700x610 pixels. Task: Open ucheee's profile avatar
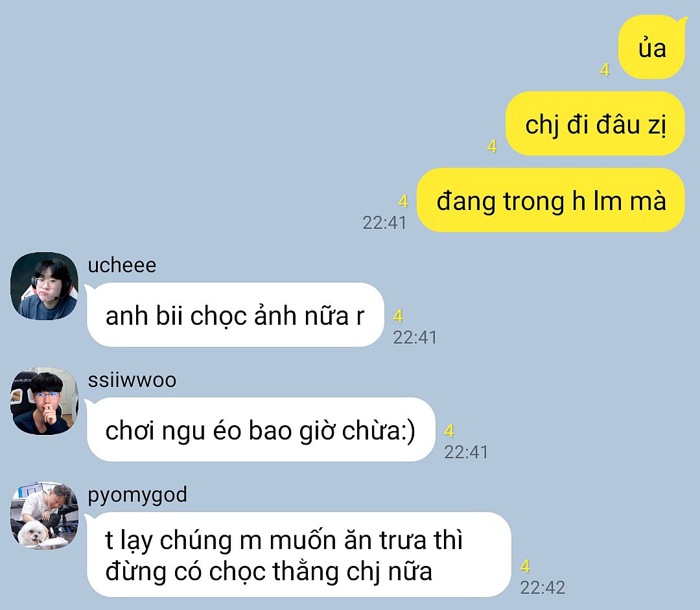44,287
